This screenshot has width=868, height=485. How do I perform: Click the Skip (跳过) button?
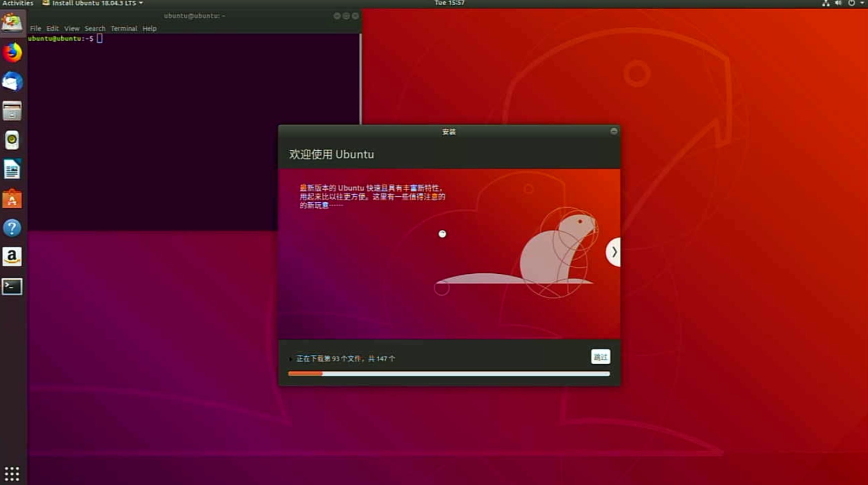tap(600, 357)
